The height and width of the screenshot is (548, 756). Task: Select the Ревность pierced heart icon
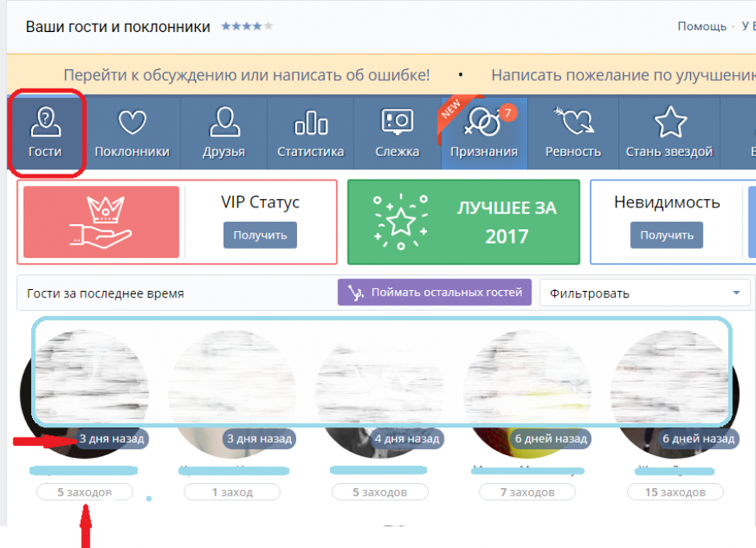pos(572,124)
